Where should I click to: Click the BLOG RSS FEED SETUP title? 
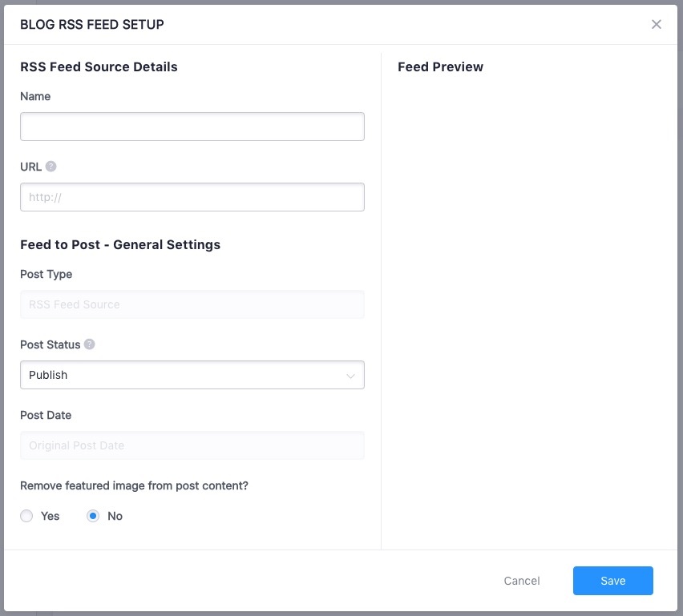[x=91, y=25]
